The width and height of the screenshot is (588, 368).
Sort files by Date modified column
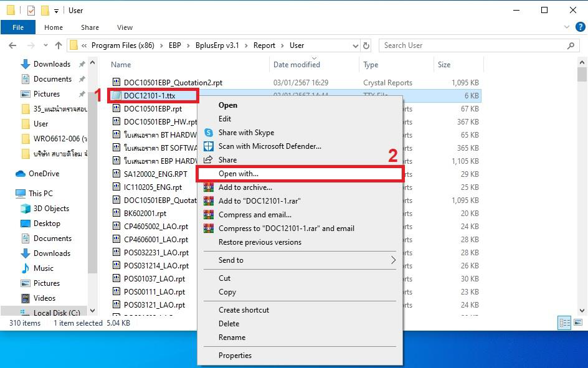(x=296, y=65)
